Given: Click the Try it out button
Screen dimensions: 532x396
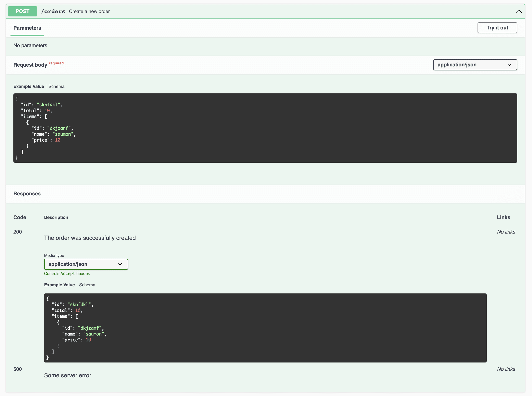Looking at the screenshot, I should tap(497, 28).
